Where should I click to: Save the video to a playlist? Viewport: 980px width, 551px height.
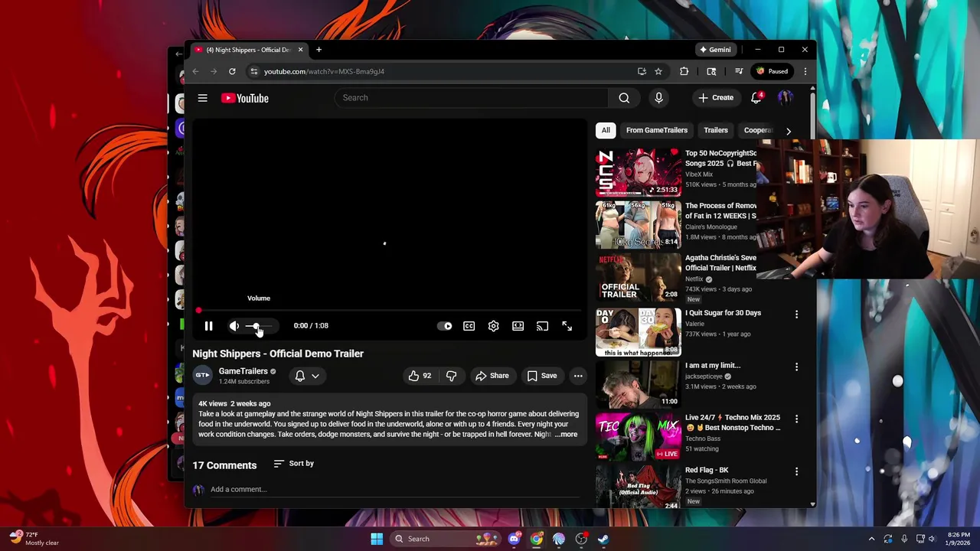(542, 376)
